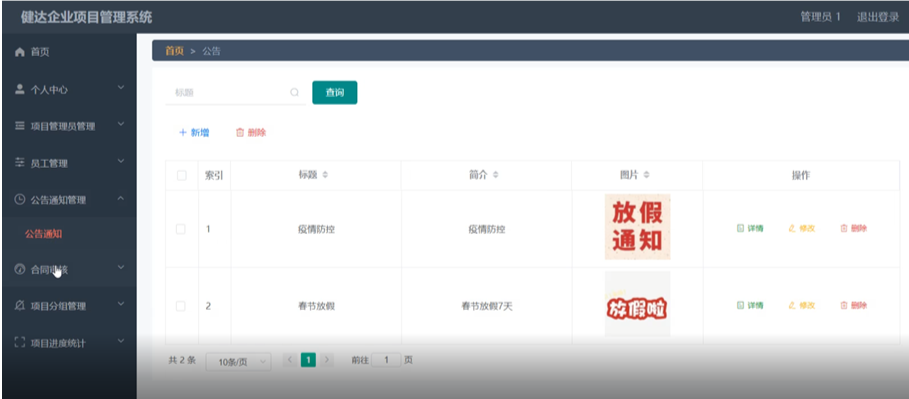Click the clock icon for 公告通知管理
Viewport: 909px width, 399px height.
[20, 200]
